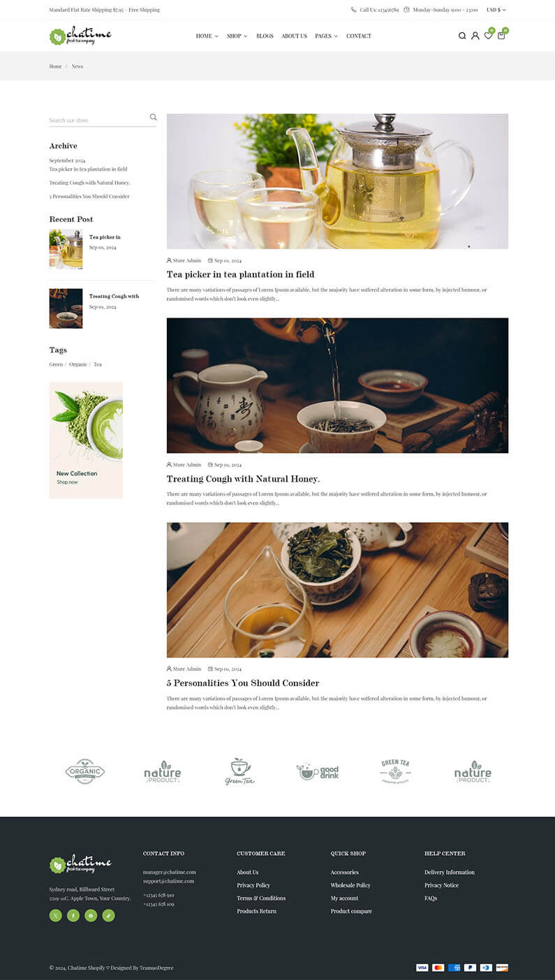Open the Tea picker recent post thumbnail
The width and height of the screenshot is (555, 980).
(x=66, y=249)
